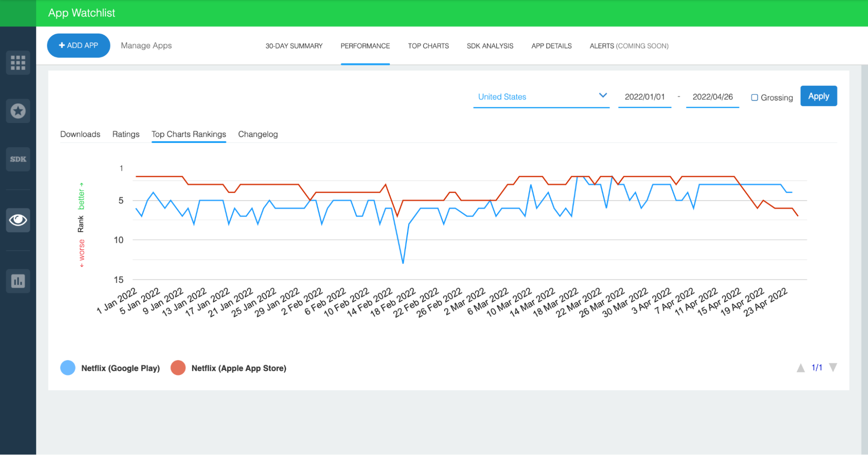Toggle Netflix (Google Play) legend swatch

click(x=68, y=368)
